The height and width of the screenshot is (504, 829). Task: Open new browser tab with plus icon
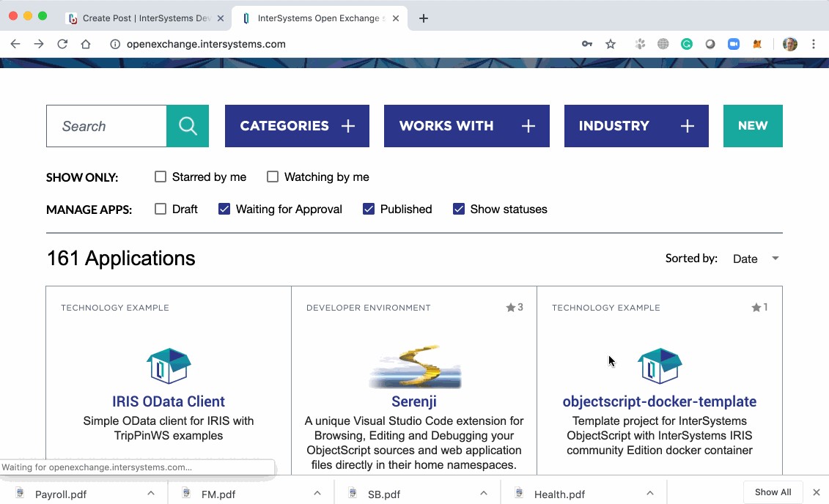point(424,18)
